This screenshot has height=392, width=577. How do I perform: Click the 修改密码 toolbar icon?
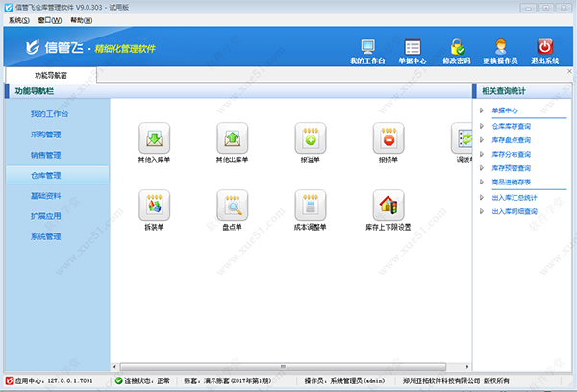459,50
